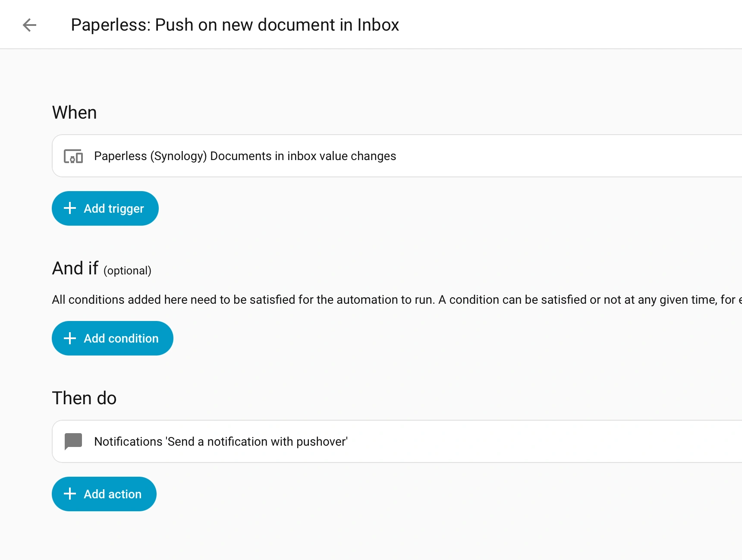Viewport: 742px width, 560px height.
Task: Click the plus icon on Add action
Action: 70,494
